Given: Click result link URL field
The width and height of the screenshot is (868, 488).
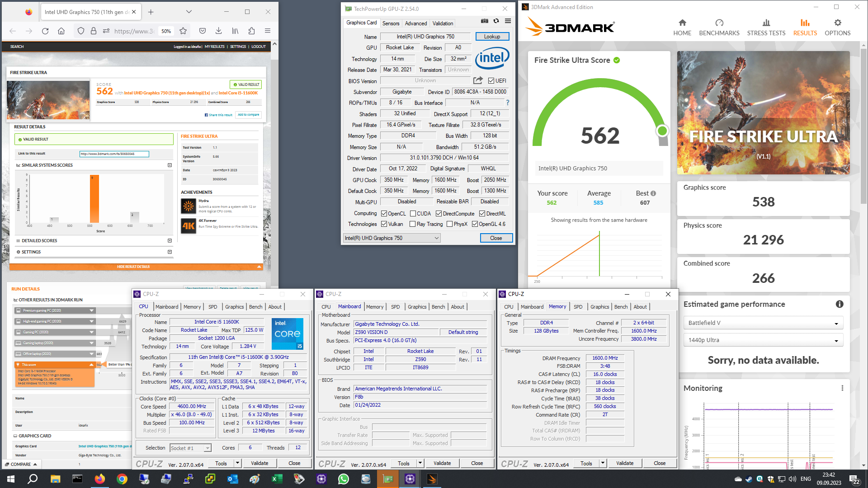Looking at the screenshot, I should pos(114,154).
